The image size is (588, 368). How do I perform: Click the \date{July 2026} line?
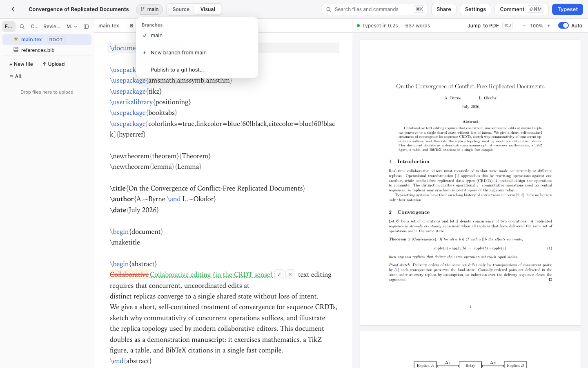coord(134,210)
